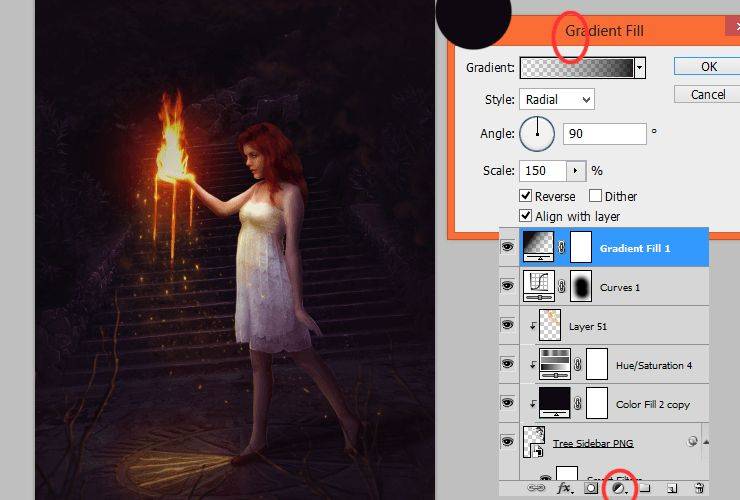Click the Color Fill 2 copy link icon
The image size is (740, 500).
pos(578,403)
